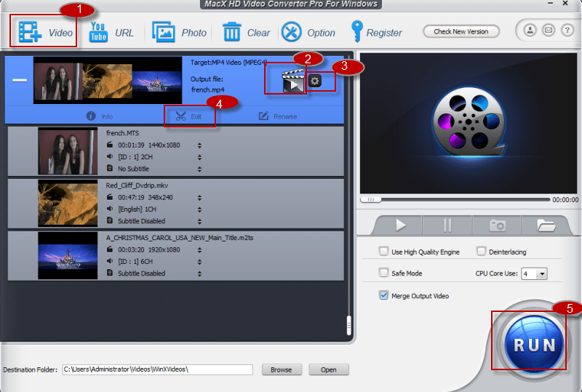Click Target:MP4 Video text
Screen dimensions: 582x392
(x=228, y=63)
